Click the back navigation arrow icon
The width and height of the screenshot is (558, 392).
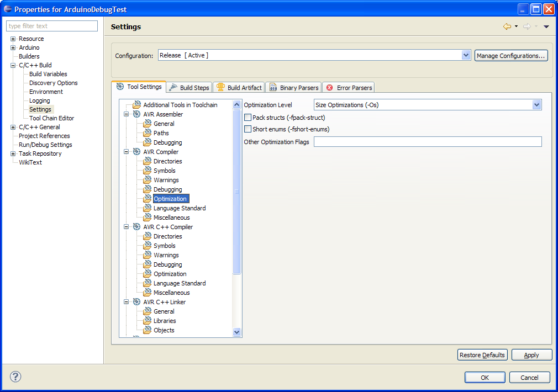(x=507, y=27)
